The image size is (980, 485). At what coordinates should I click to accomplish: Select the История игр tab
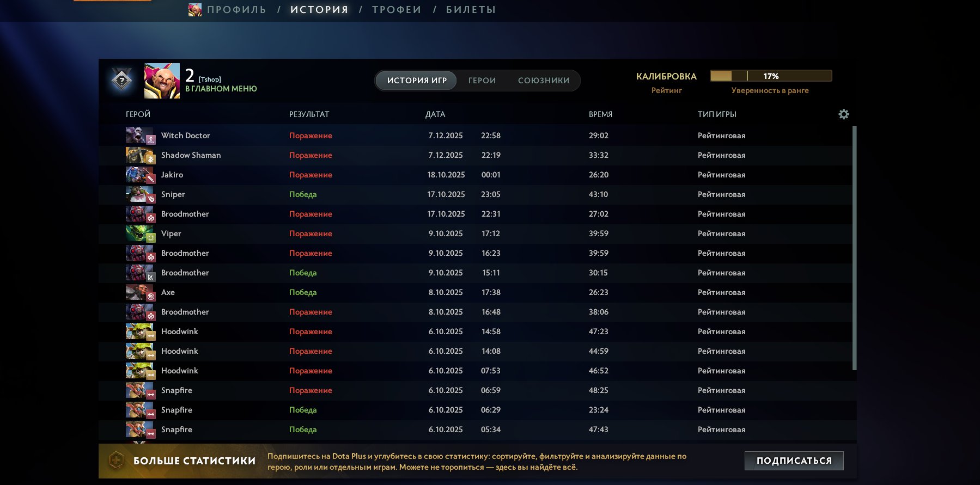point(417,81)
